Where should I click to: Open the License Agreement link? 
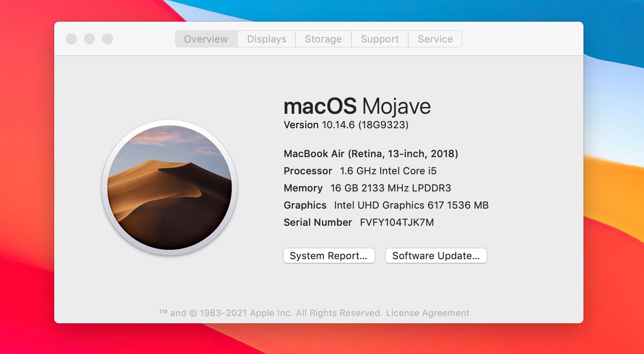tap(428, 313)
